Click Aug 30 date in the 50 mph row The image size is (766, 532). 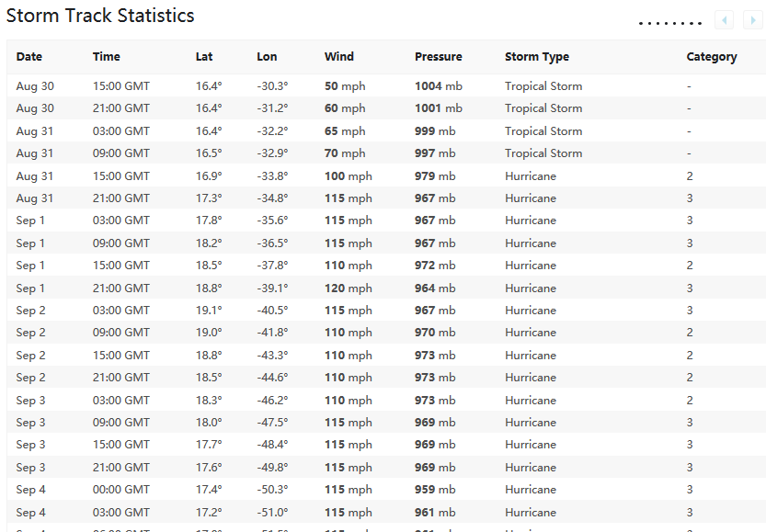[35, 87]
